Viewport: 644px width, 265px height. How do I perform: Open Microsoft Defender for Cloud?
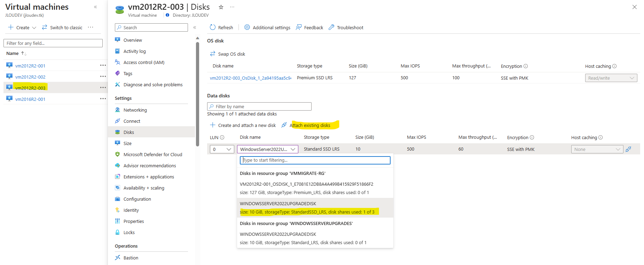153,154
